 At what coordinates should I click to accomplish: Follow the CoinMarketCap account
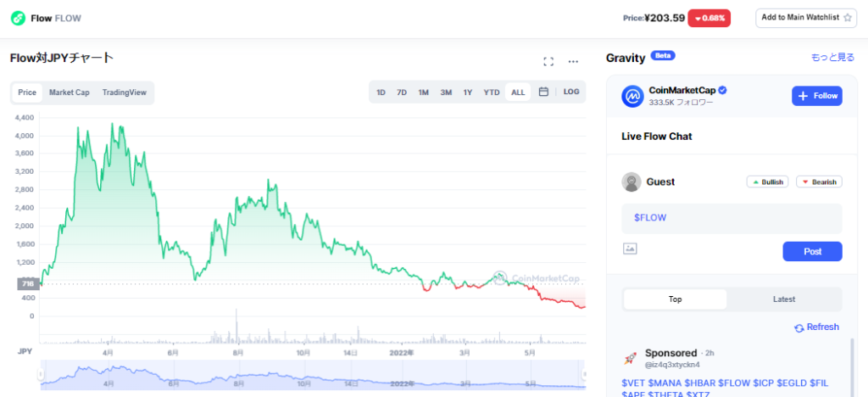(x=817, y=96)
